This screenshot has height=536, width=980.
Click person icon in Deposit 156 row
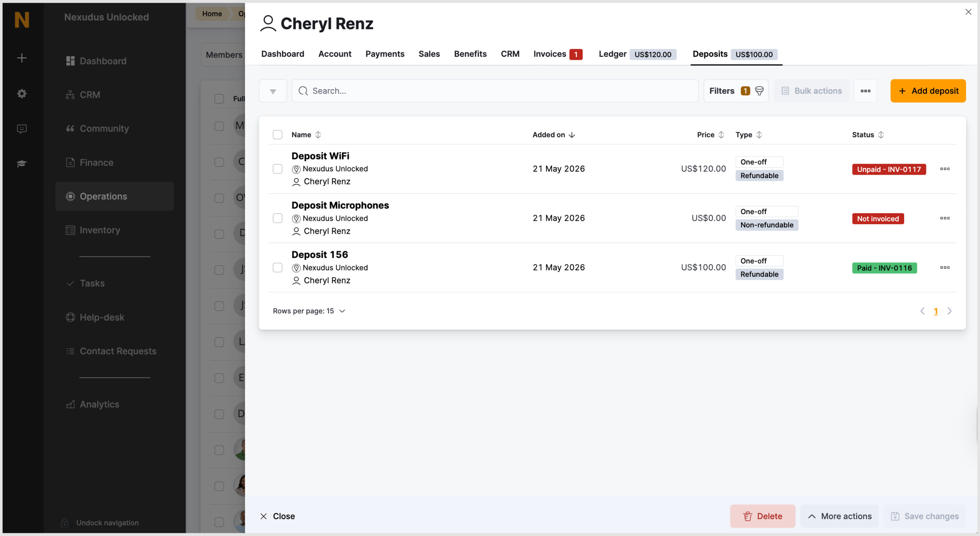tap(296, 281)
